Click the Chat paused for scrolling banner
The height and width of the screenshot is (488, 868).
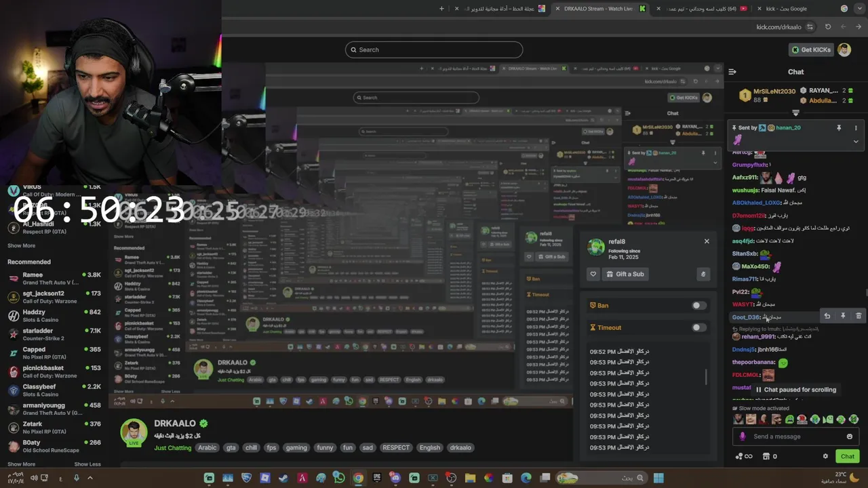[795, 390]
